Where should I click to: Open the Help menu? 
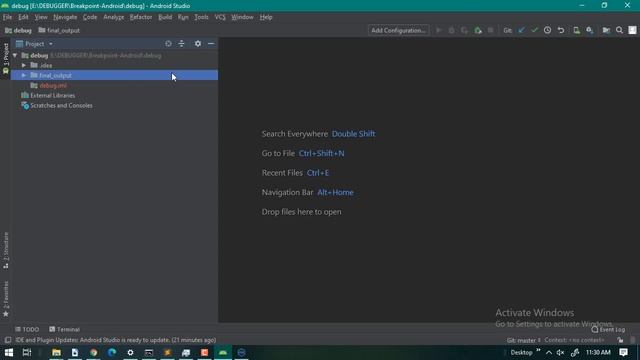click(266, 17)
